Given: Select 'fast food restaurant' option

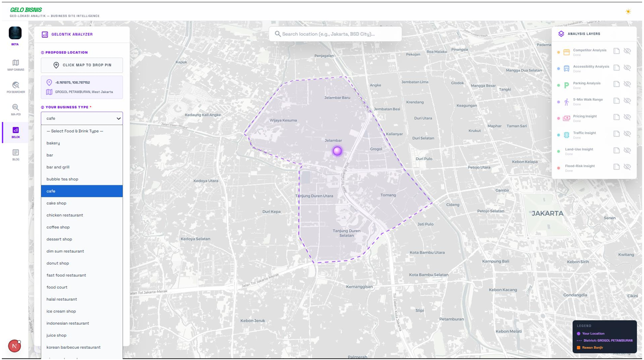Looking at the screenshot, I should pos(82,275).
